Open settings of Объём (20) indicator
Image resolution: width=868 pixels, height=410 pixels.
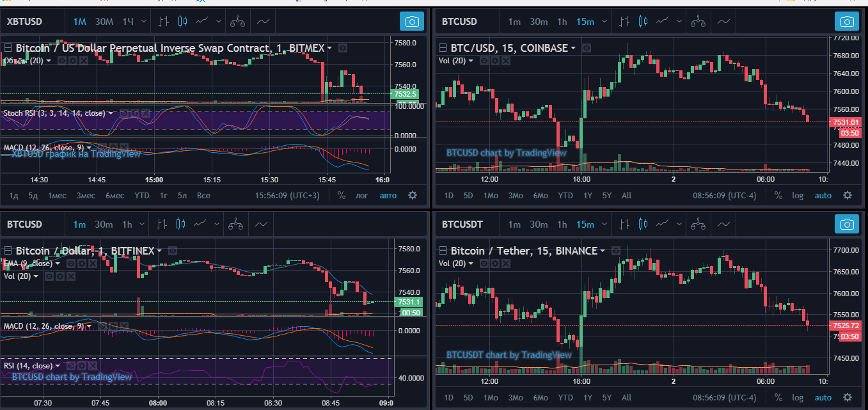[72, 60]
